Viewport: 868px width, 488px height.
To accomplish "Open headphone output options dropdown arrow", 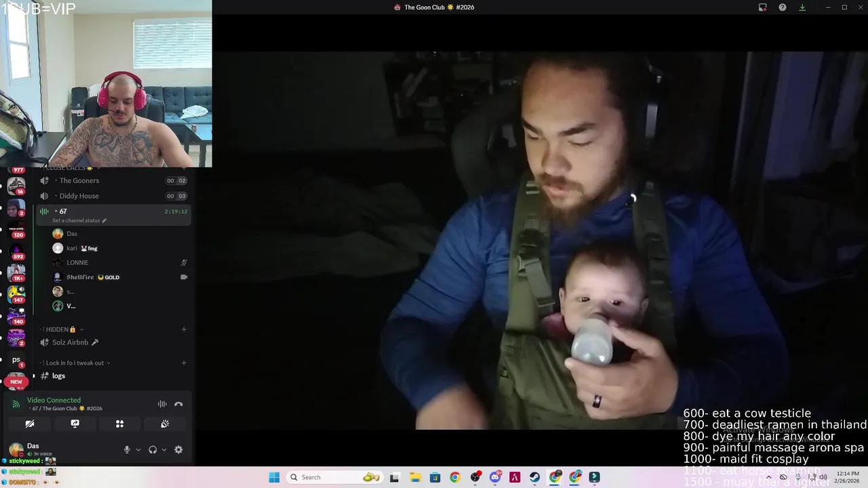I will click(164, 449).
